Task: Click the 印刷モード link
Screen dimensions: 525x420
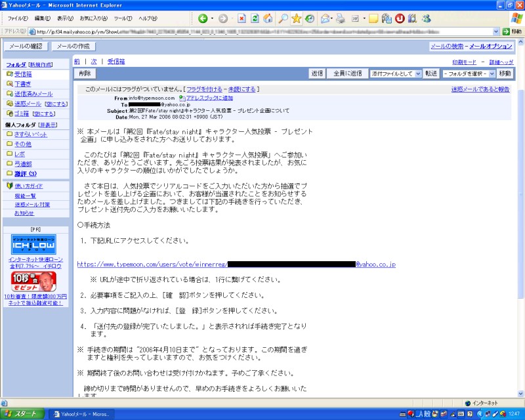Action: click(x=464, y=62)
